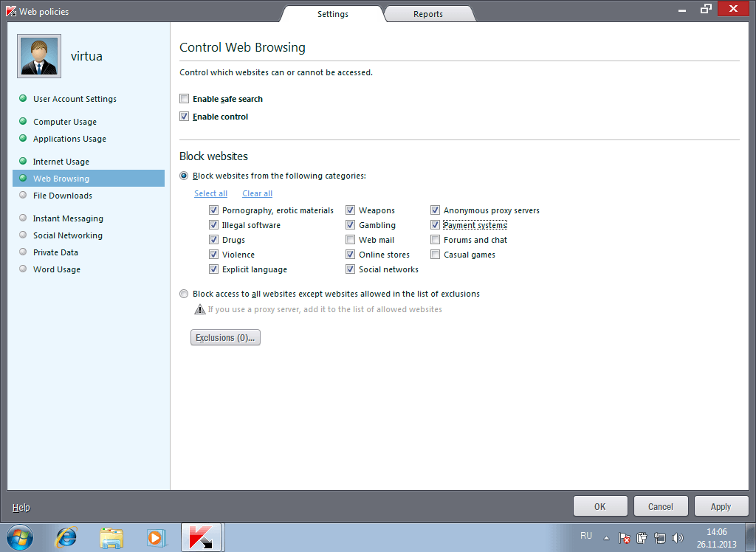Click the RU language indicator
This screenshot has height=552, width=756.
[585, 536]
